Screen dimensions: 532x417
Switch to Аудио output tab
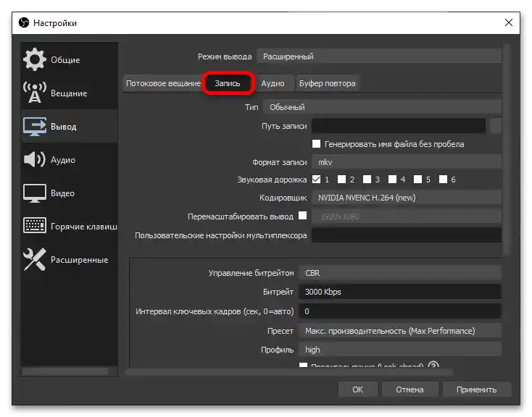pos(273,83)
